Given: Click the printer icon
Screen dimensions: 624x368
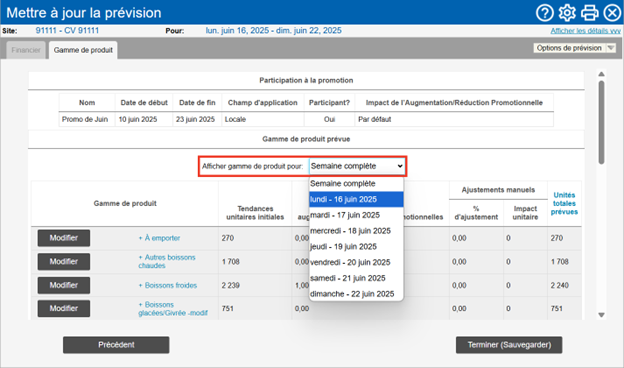Looking at the screenshot, I should pos(589,13).
